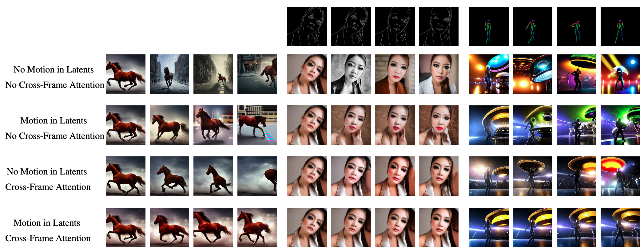This screenshot has height=251, width=644.
Task: Click the black horse on city street image
Action: (x=169, y=74)
